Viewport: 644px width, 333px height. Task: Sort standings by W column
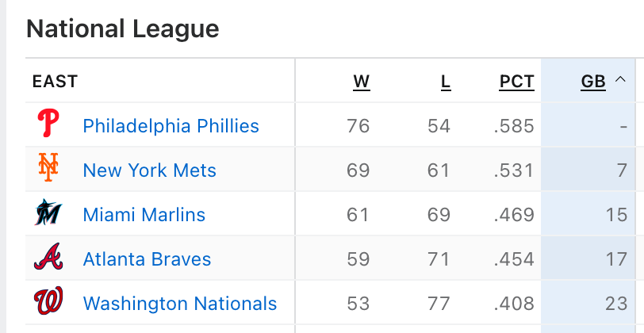click(x=362, y=82)
